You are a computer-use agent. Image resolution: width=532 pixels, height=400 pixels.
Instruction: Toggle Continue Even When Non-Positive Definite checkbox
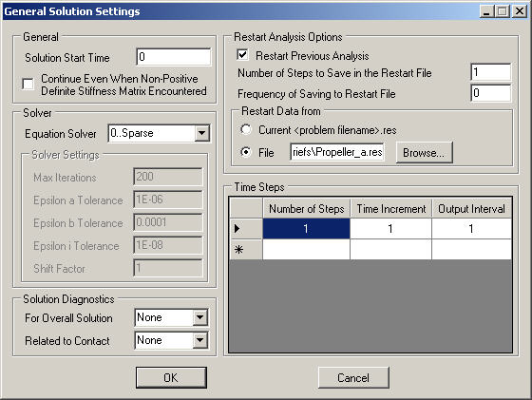[28, 84]
